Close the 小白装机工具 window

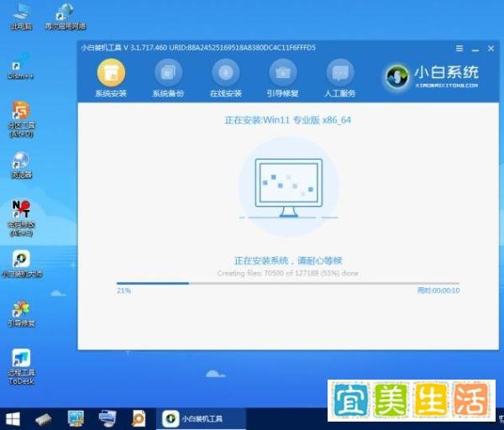point(491,48)
